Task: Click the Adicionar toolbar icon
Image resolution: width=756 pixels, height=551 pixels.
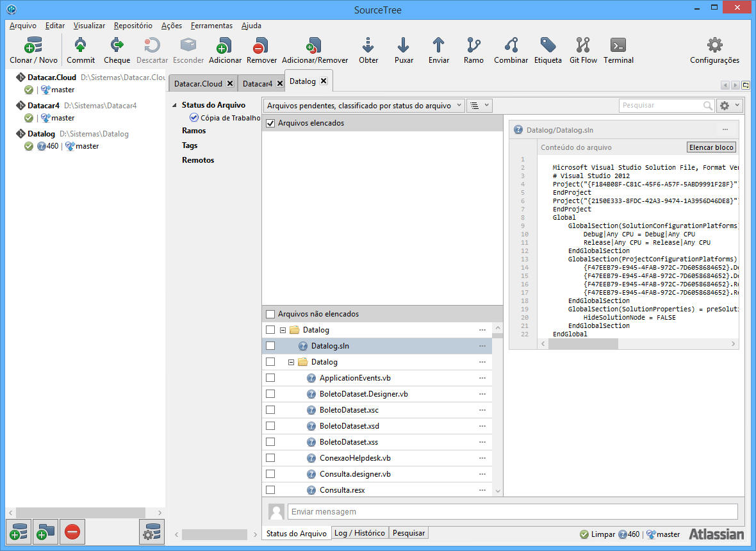Action: tap(225, 45)
